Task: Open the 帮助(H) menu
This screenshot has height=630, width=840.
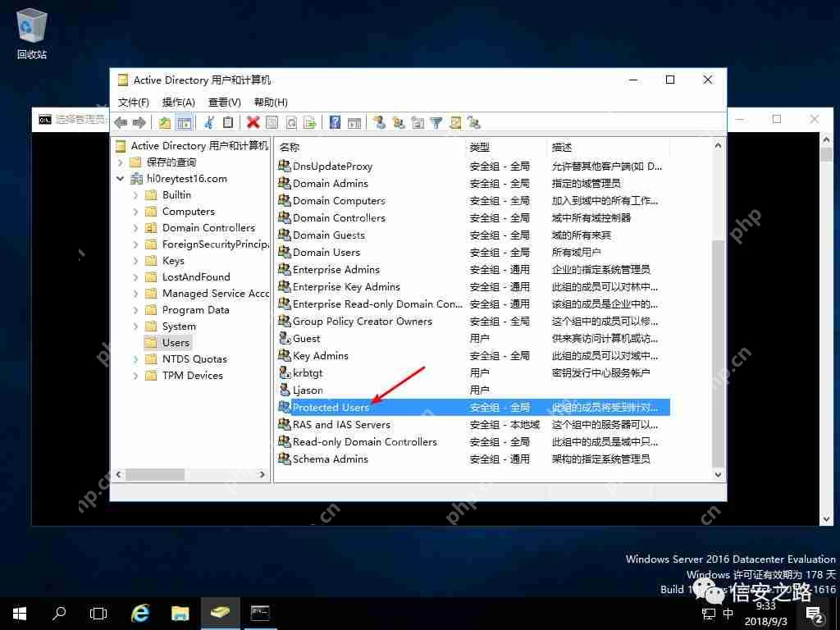Action: tap(271, 102)
